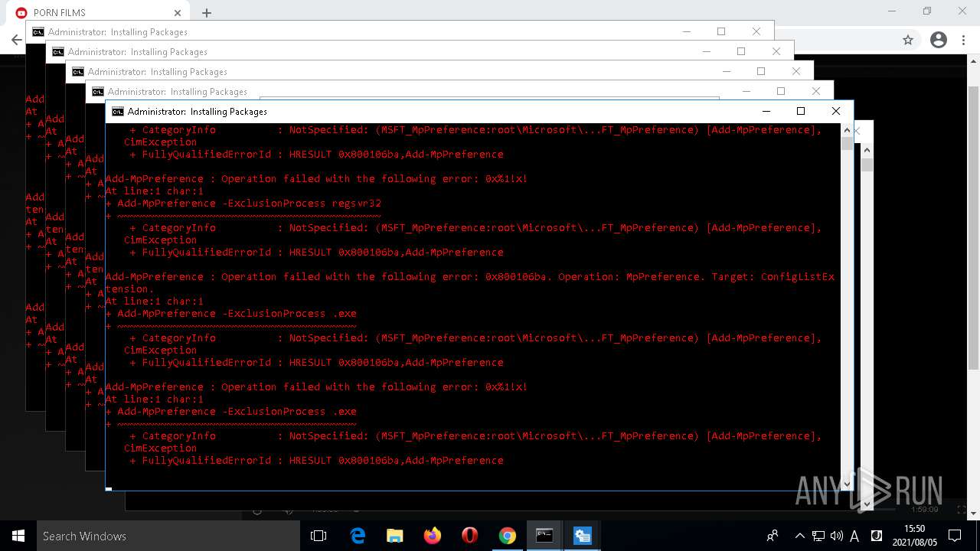
Task: Restore down the Chrome window
Action: pyautogui.click(x=927, y=11)
